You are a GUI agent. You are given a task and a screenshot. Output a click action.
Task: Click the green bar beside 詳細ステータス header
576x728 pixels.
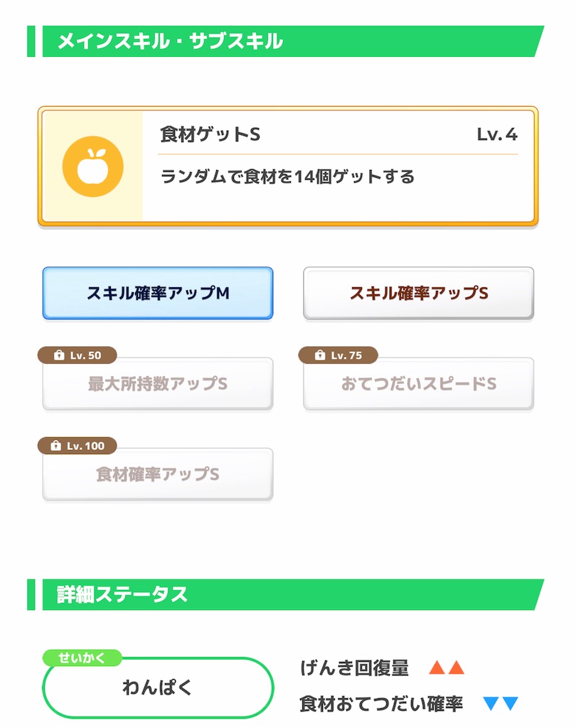pyautogui.click(x=32, y=594)
